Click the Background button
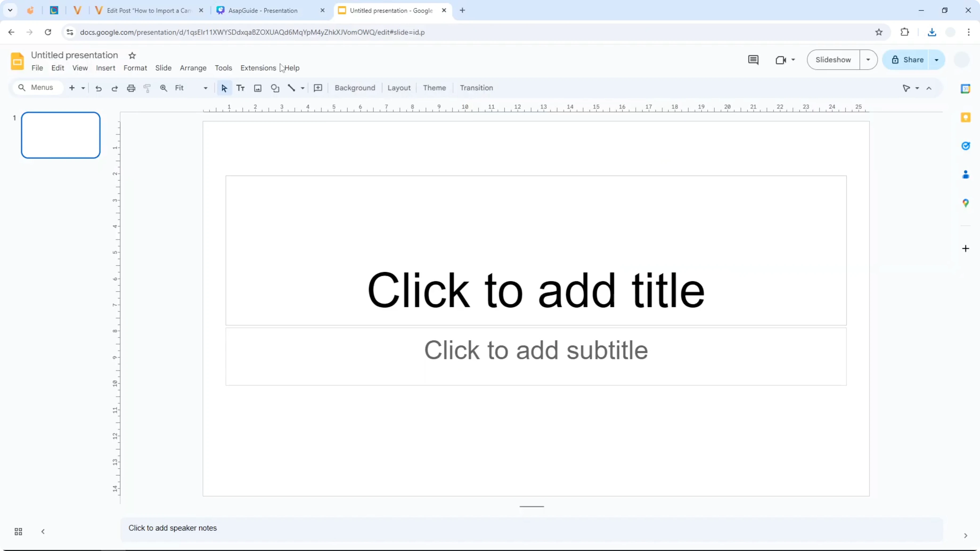Screen dimensions: 980x551 [354, 88]
